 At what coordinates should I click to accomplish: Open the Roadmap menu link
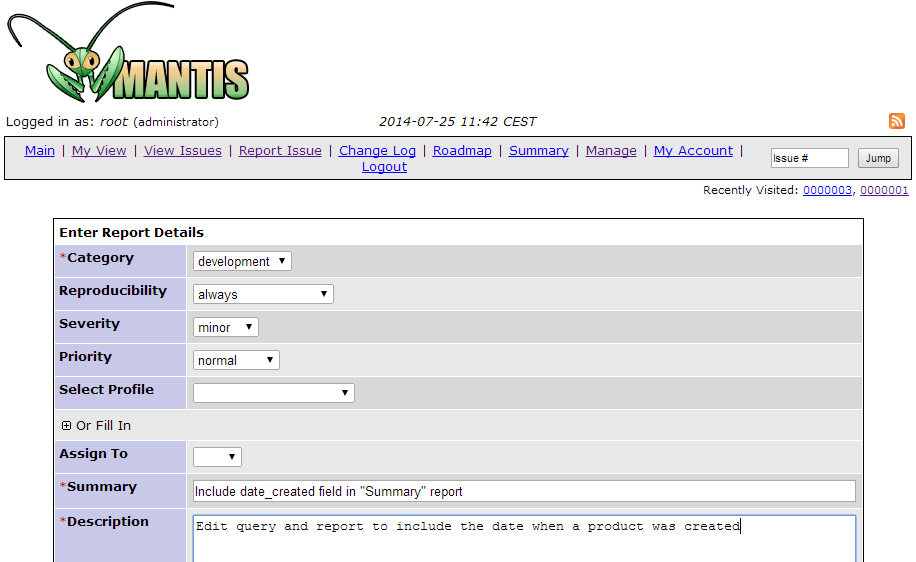[462, 151]
